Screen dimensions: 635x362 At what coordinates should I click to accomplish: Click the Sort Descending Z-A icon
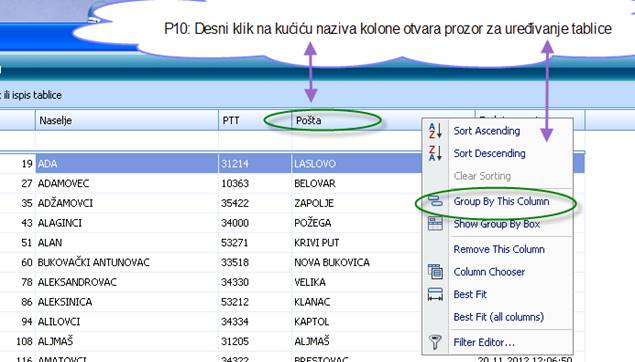coord(435,153)
